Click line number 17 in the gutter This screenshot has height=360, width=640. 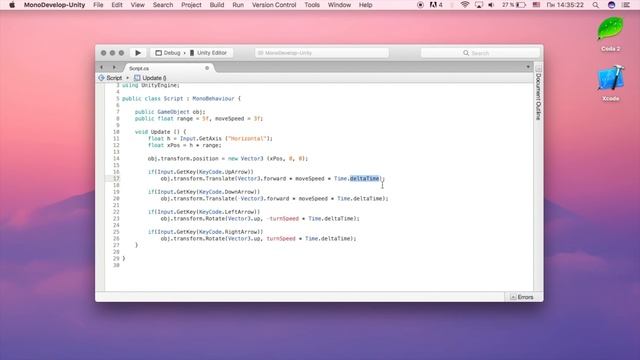(x=116, y=178)
